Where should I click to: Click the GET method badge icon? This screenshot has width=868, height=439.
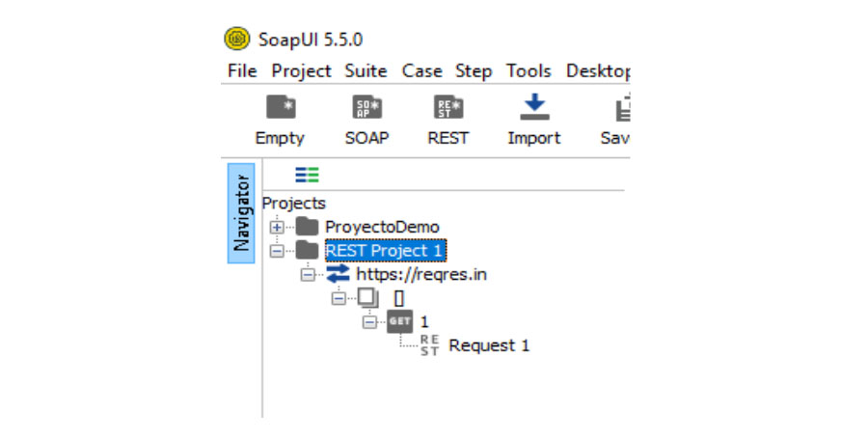(399, 322)
